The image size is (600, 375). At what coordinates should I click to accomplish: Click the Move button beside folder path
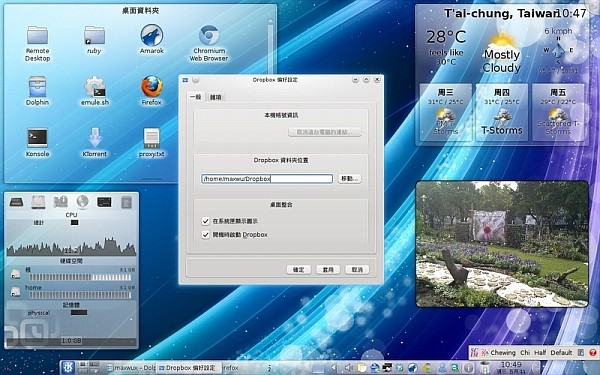349,179
